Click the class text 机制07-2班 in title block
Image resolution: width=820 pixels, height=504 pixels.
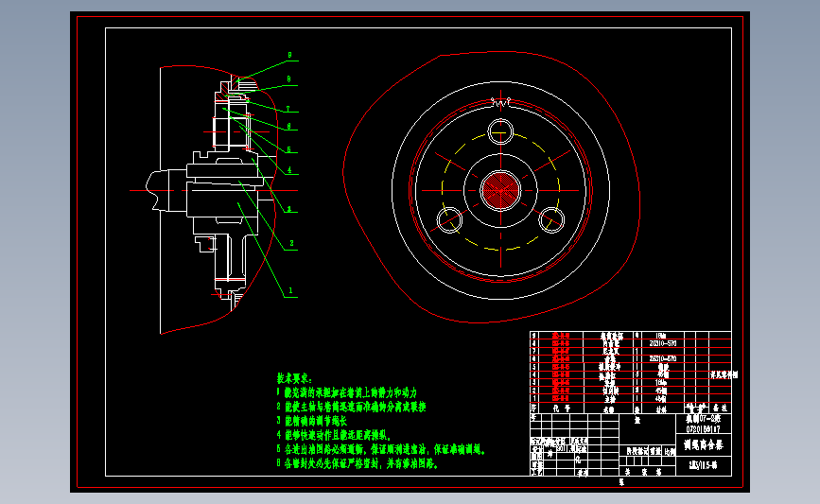(704, 419)
